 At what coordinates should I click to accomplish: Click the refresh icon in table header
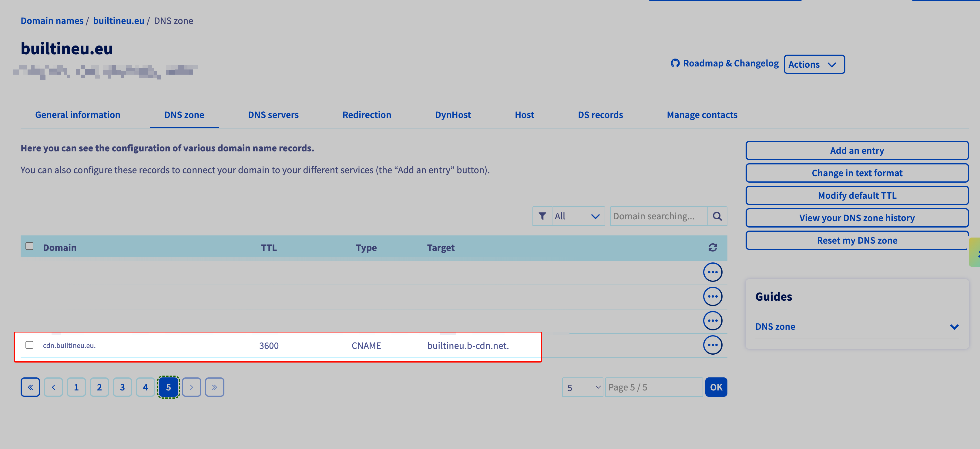713,247
